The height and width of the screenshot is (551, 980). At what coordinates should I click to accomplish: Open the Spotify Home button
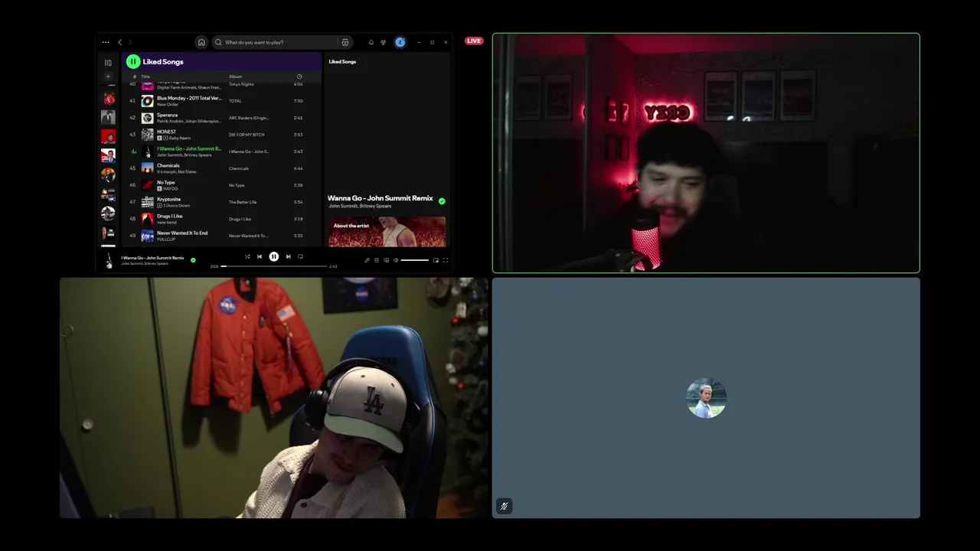[201, 42]
